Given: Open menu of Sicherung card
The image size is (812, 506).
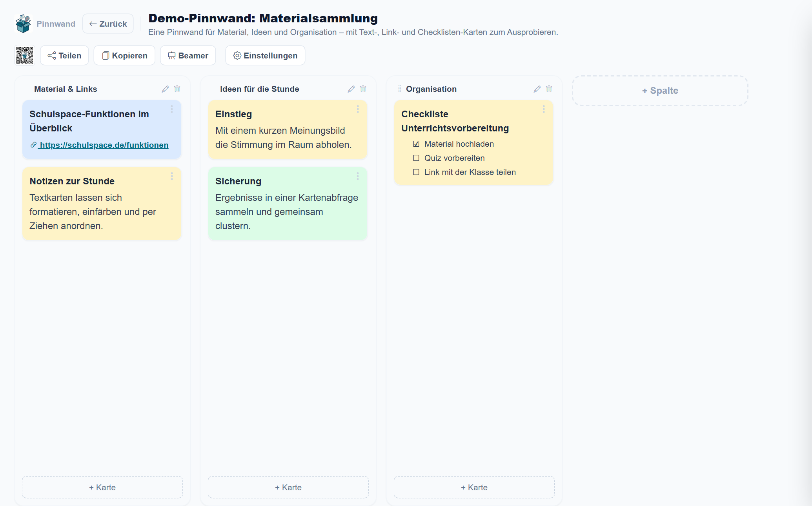Looking at the screenshot, I should coord(358,176).
